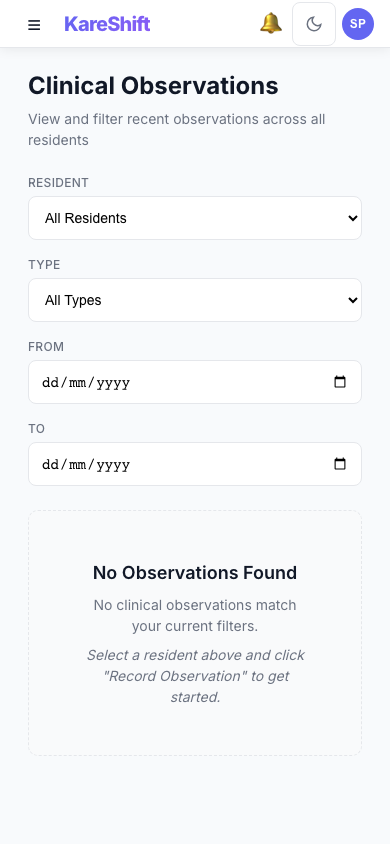Screen dimensions: 390x844
Task: Open the notifications bell
Action: [x=271, y=24]
